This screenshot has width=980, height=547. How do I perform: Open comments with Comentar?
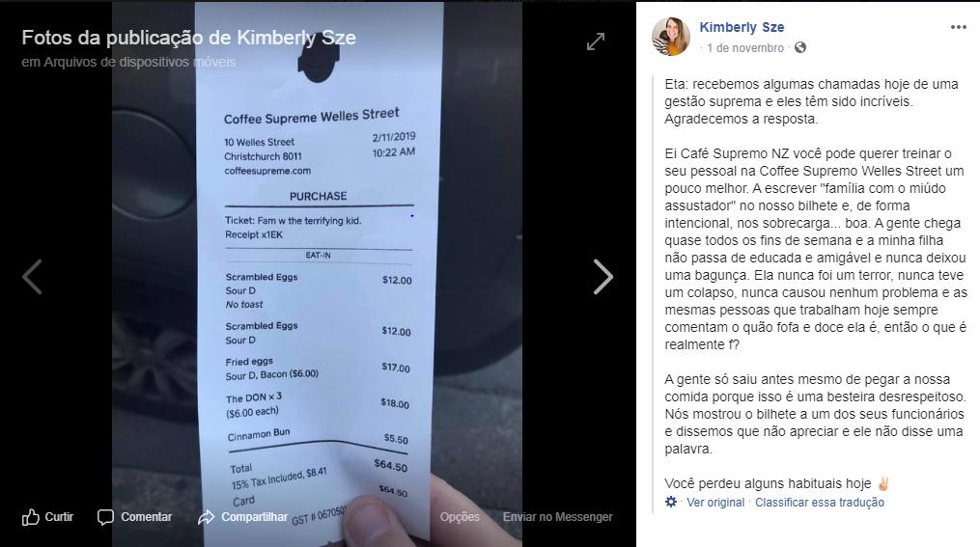pyautogui.click(x=134, y=517)
